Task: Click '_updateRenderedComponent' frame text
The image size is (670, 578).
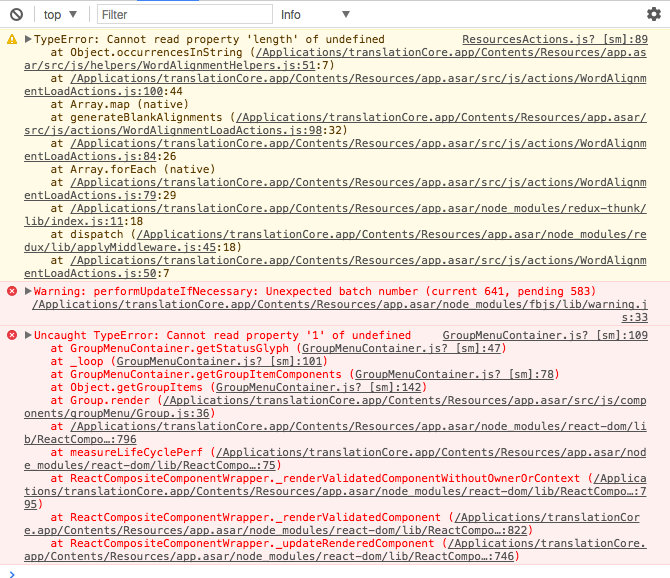Action: (x=355, y=543)
